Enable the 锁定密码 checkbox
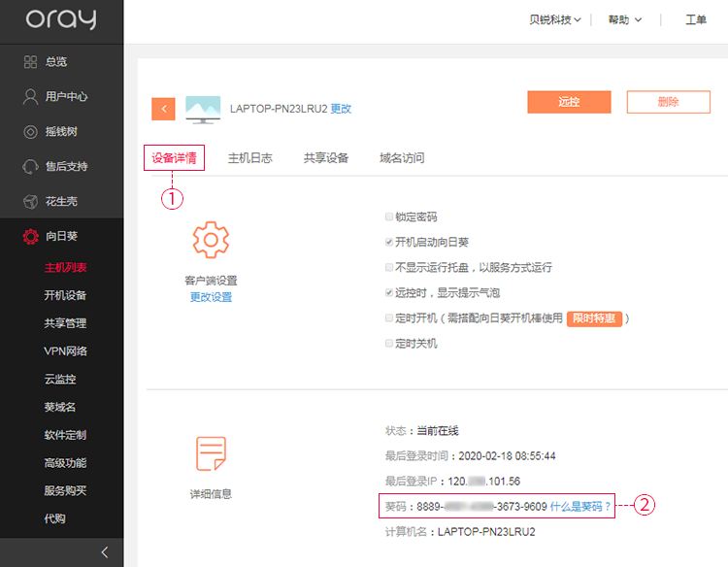Viewport: 728px width, 567px height. [x=389, y=217]
